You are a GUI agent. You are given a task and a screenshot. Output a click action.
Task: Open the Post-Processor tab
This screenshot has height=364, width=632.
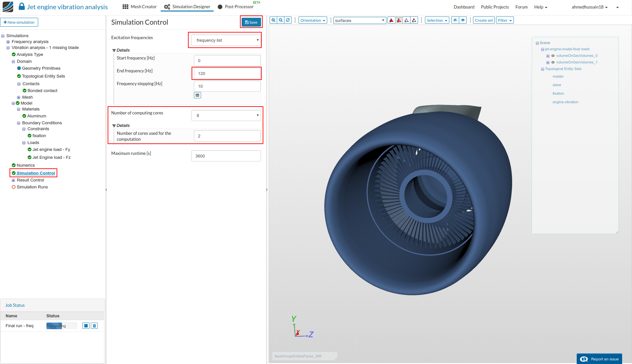pos(236,7)
